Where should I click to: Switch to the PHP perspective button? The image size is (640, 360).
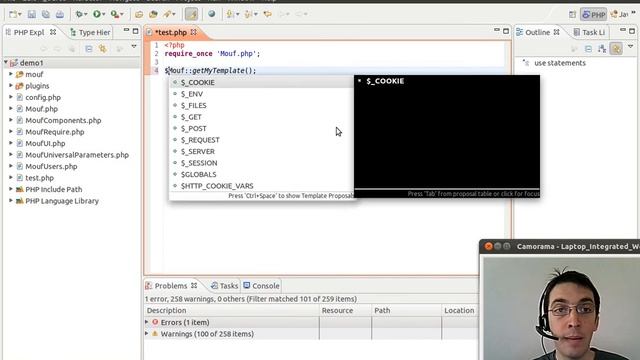tap(593, 15)
